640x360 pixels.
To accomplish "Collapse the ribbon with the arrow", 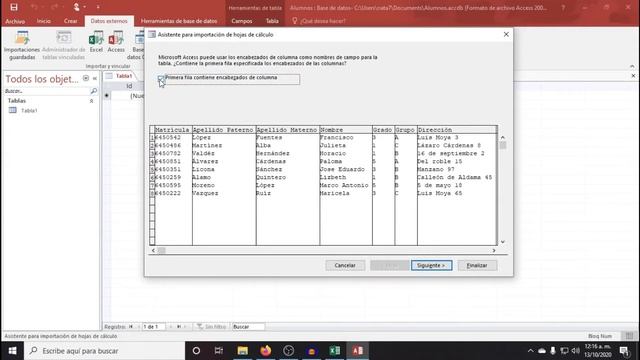I will click(x=632, y=66).
